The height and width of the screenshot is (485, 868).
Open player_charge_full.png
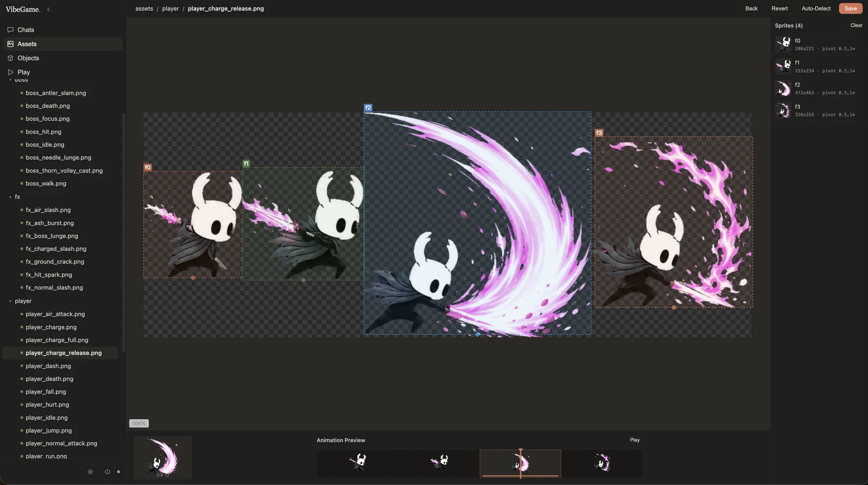[57, 340]
